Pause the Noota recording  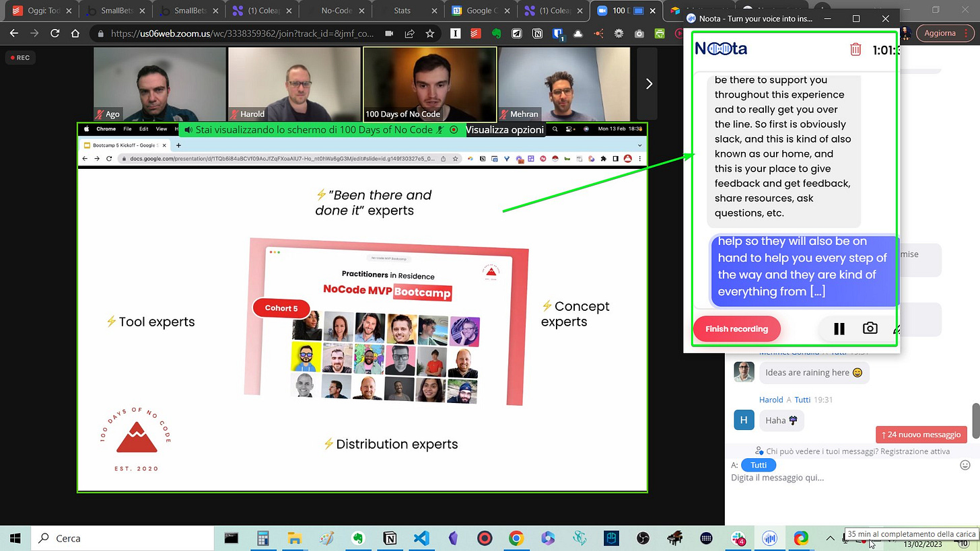pyautogui.click(x=839, y=328)
